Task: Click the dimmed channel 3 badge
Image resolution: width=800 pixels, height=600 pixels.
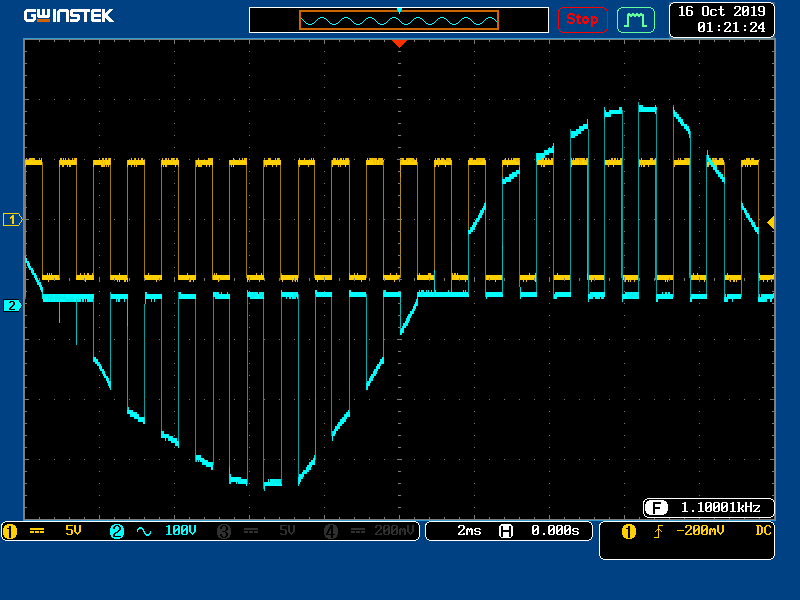Action: pyautogui.click(x=224, y=531)
